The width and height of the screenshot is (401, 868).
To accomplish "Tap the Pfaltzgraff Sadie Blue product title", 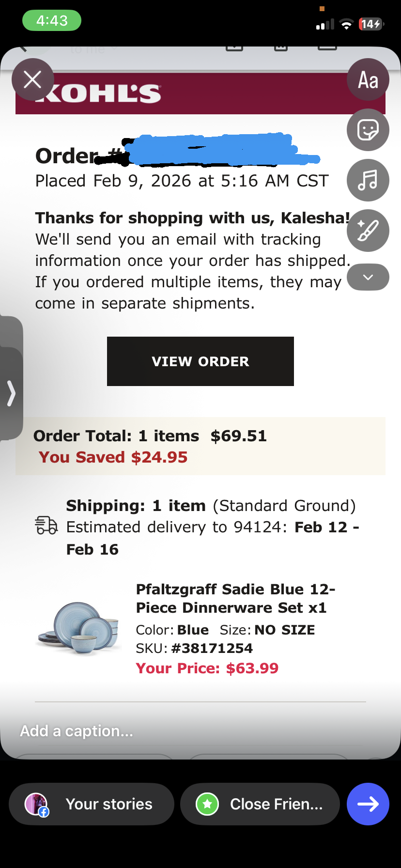I will 236,598.
